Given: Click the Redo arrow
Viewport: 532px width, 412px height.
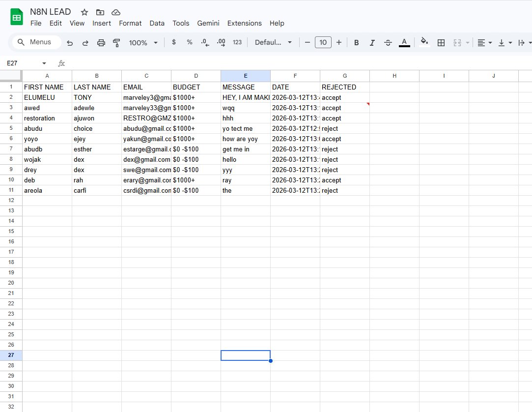Looking at the screenshot, I should coord(85,42).
